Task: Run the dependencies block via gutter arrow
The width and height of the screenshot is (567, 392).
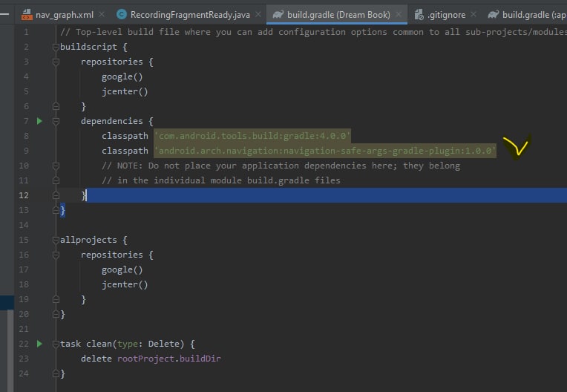Action: [39, 121]
